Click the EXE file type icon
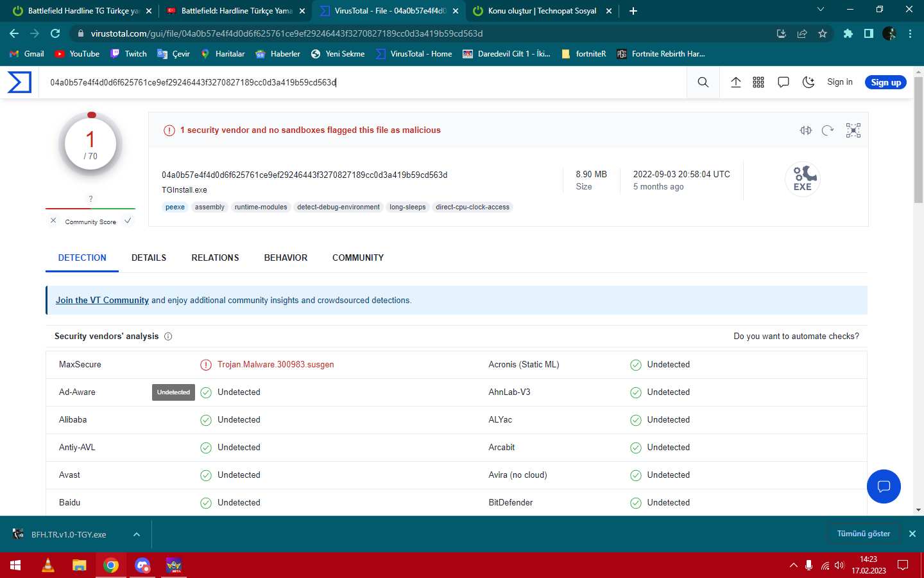Image resolution: width=924 pixels, height=578 pixels. pyautogui.click(x=803, y=179)
